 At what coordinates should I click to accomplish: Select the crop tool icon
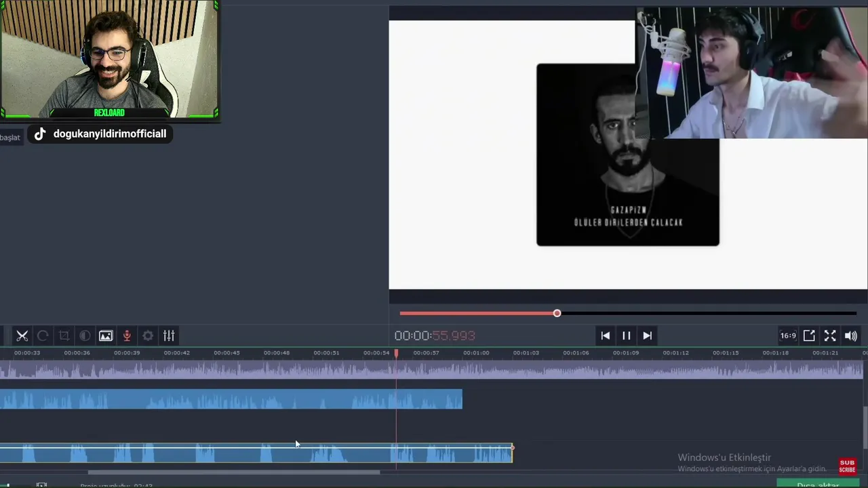pyautogui.click(x=64, y=335)
